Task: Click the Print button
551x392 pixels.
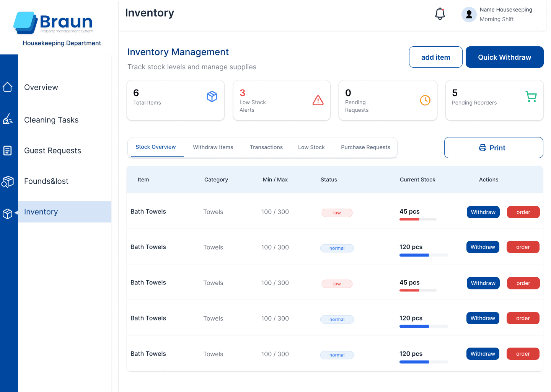Action: coord(494,148)
